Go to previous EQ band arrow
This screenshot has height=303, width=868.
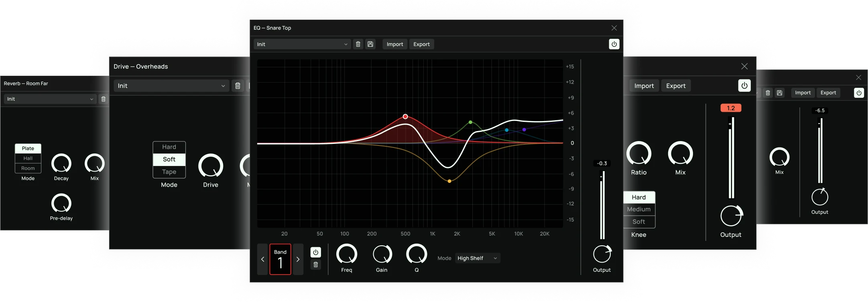263,259
